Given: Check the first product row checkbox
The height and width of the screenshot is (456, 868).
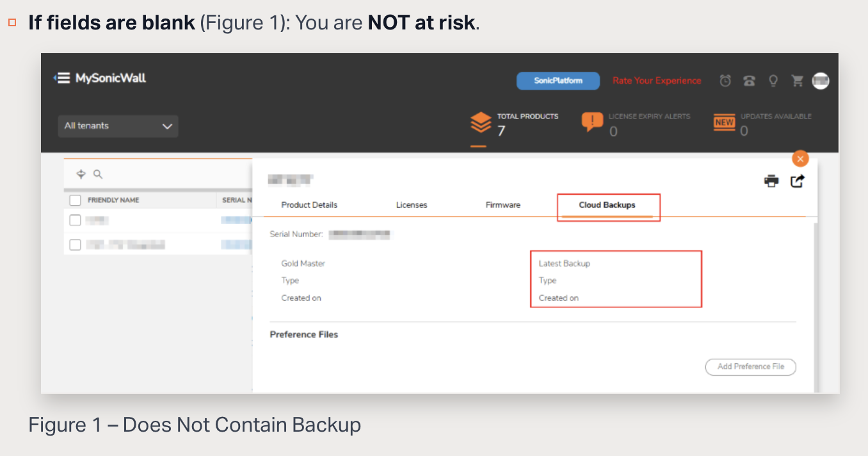Looking at the screenshot, I should click(x=76, y=220).
